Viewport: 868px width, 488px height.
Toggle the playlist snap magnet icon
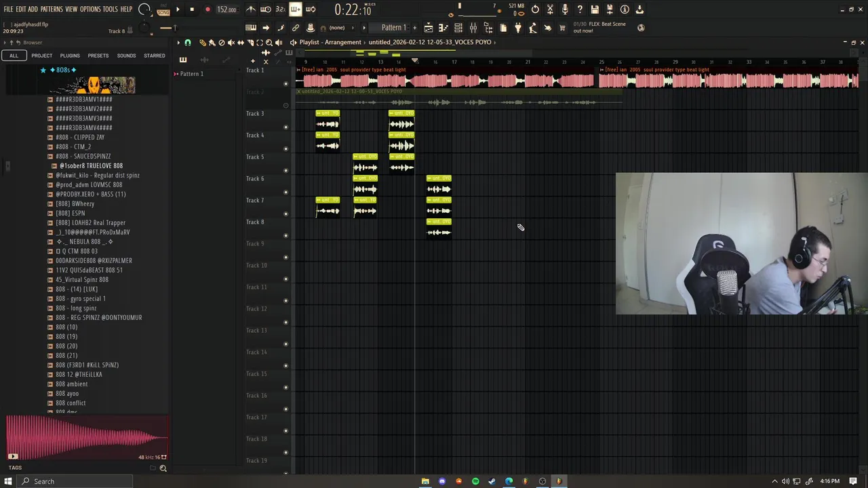coord(188,43)
